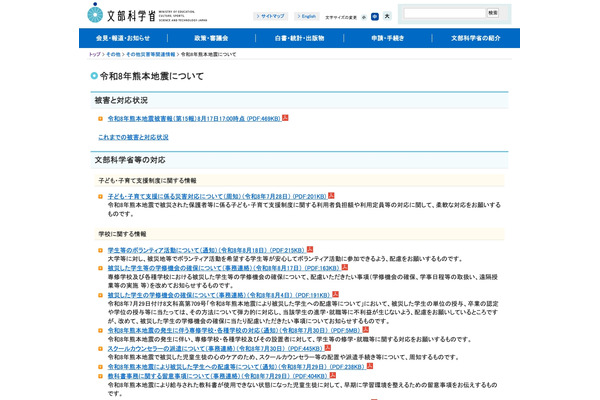This screenshot has width=600, height=400.
Task: Click PDF icon beside 8月17日 事務連絡 link
Action: click(345, 267)
